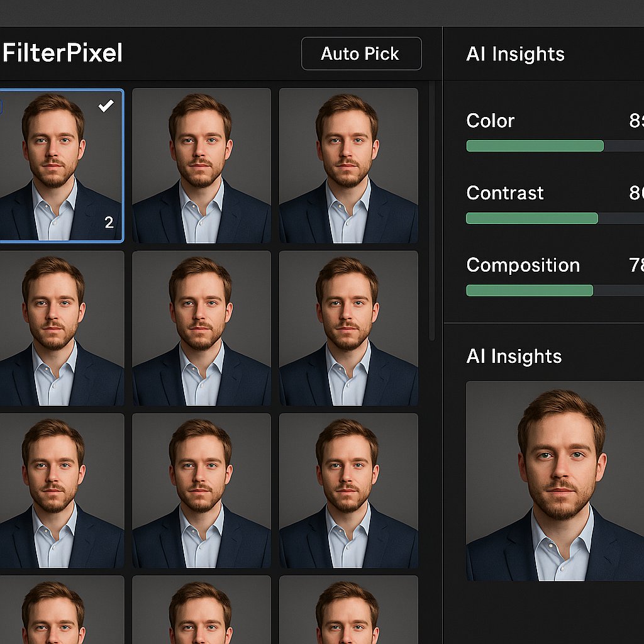644x644 pixels.
Task: Choose the second row right portrait
Action: click(x=348, y=328)
